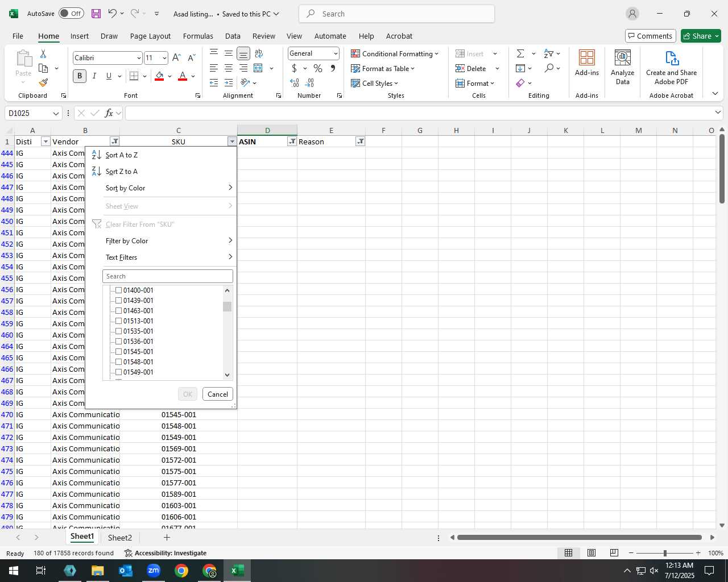Click the Center align icon
The height and width of the screenshot is (582, 728).
click(x=229, y=68)
